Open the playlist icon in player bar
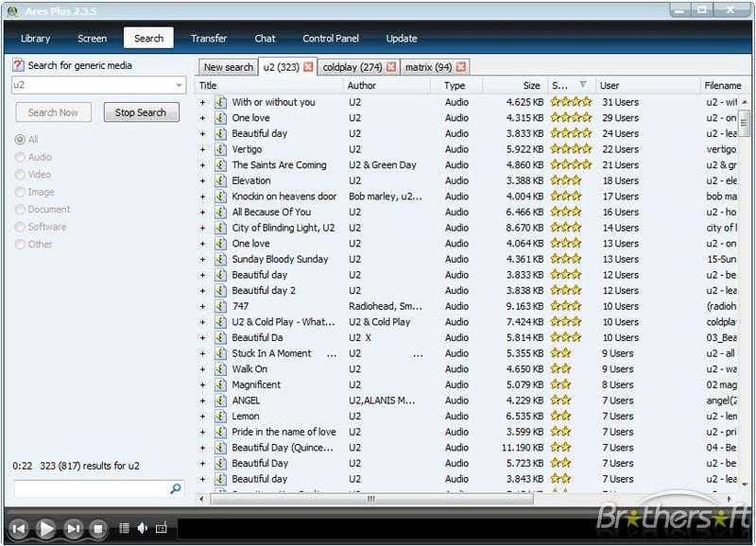 point(124,529)
